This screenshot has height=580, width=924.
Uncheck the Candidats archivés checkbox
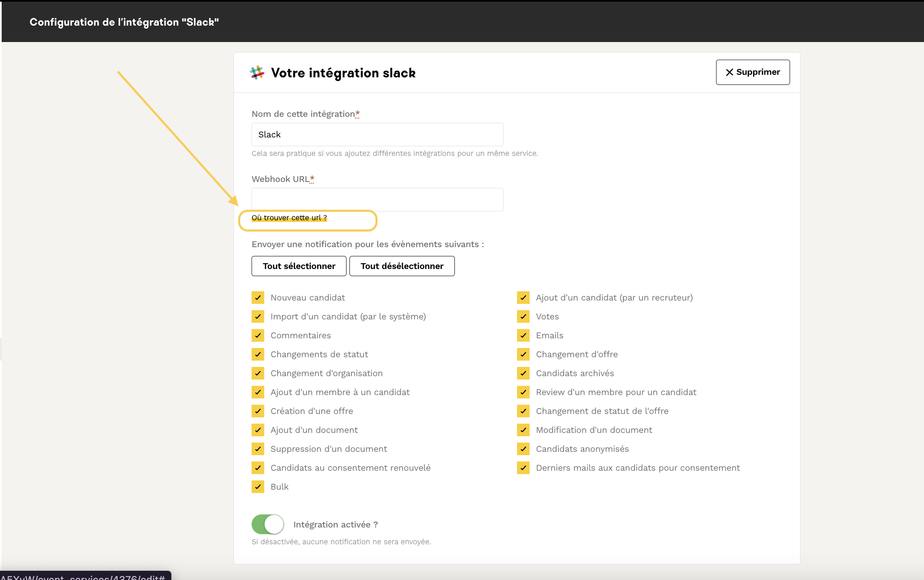point(523,373)
